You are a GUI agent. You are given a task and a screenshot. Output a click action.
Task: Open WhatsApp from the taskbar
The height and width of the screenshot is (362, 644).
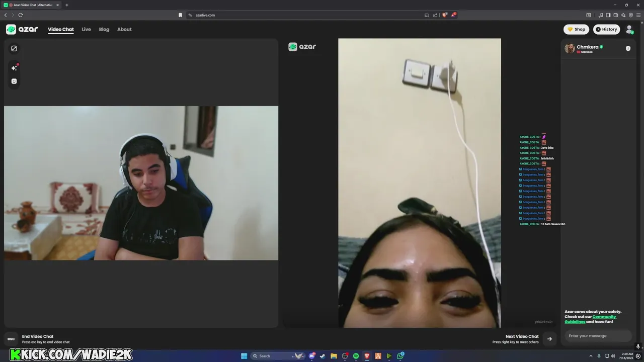click(400, 356)
